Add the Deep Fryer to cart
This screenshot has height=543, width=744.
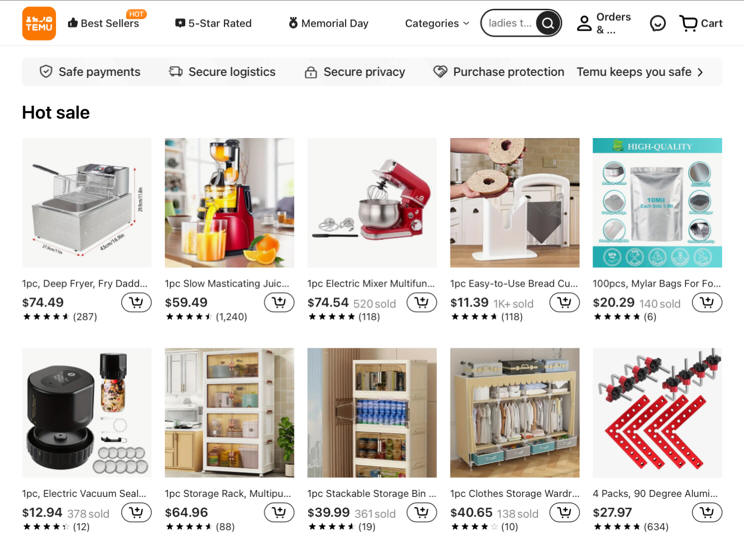click(136, 302)
